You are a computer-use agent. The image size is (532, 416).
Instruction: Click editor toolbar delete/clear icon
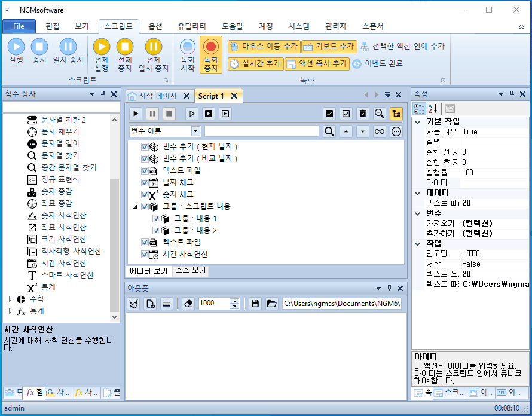pyautogui.click(x=363, y=114)
